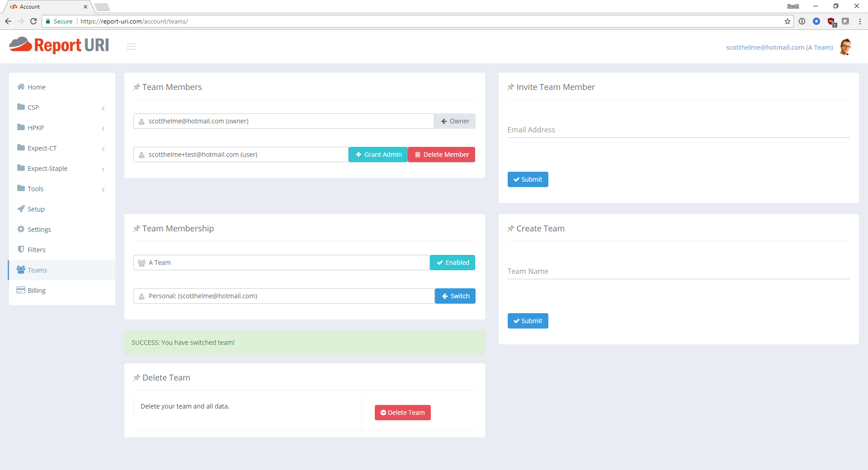
Task: Open the hamburger navigation menu
Action: pos(131,47)
